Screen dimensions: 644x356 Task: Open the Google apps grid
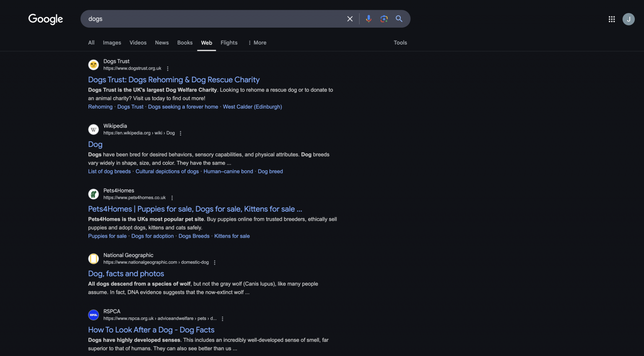(x=611, y=19)
